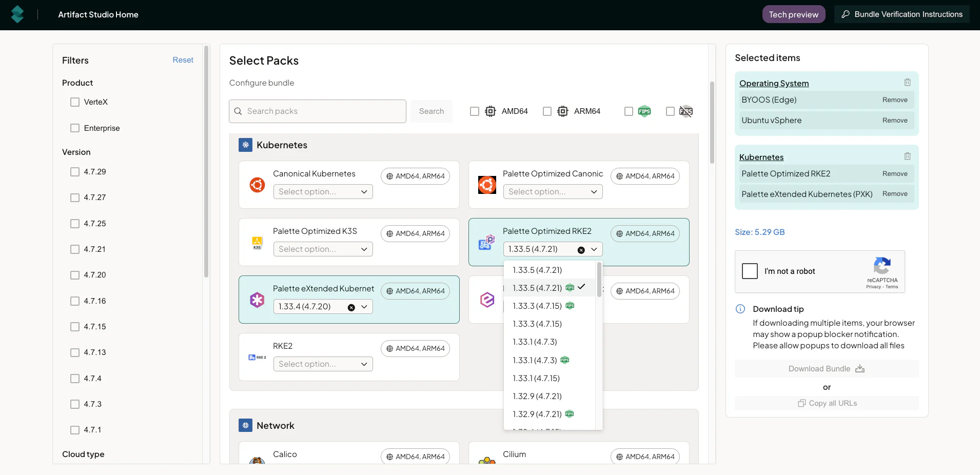Image resolution: width=980 pixels, height=475 pixels.
Task: Select 1.32.9 (4.7.21) non-FIPS option
Action: point(537,396)
